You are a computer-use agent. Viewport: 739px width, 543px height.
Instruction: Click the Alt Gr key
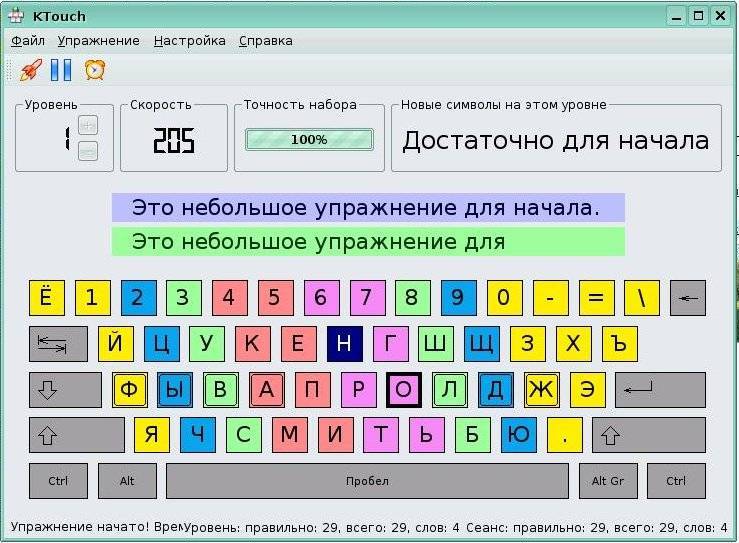click(608, 481)
